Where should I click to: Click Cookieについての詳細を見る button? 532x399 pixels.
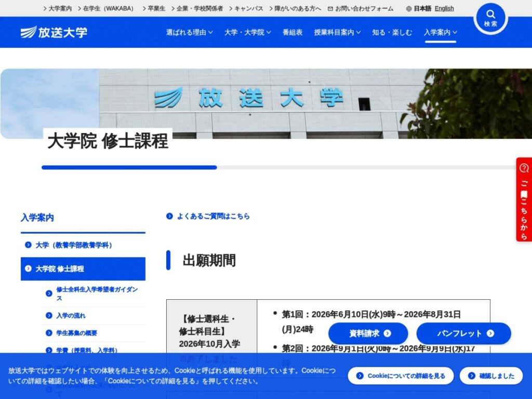pyautogui.click(x=401, y=376)
